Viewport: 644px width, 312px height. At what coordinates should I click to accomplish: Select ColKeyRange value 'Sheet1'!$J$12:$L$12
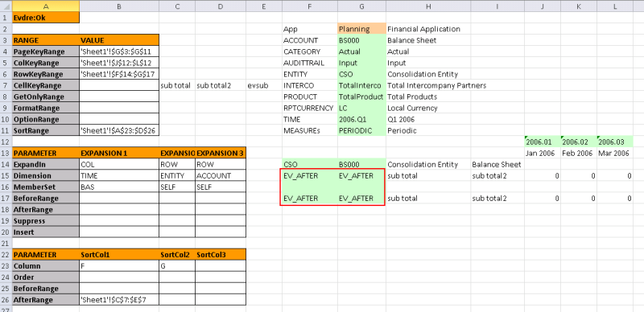click(x=119, y=63)
